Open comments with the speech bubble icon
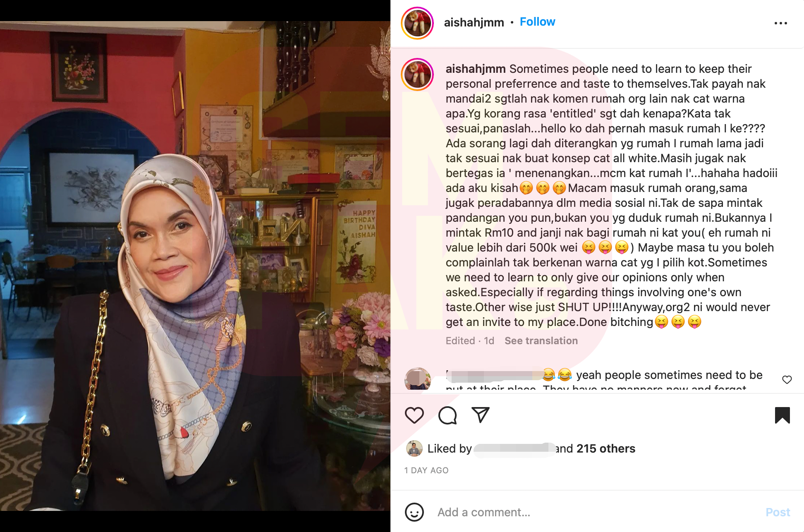Screen dimensions: 804x532 click(x=447, y=415)
